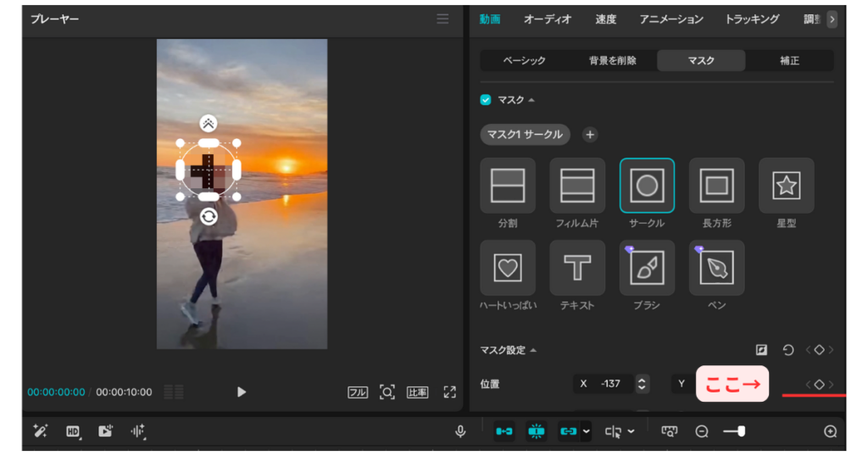Adjust the timeline zoom slider handle
This screenshot has width=868, height=456.
(741, 431)
